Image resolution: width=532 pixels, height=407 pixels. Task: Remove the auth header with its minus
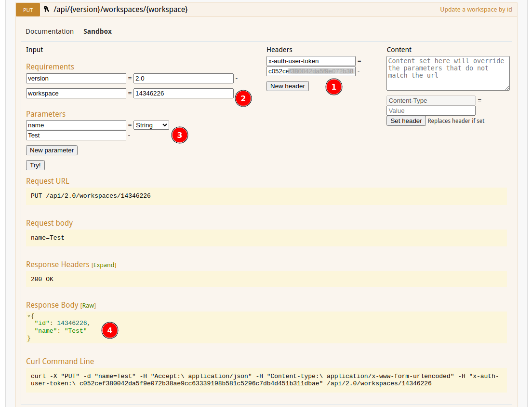coord(359,71)
